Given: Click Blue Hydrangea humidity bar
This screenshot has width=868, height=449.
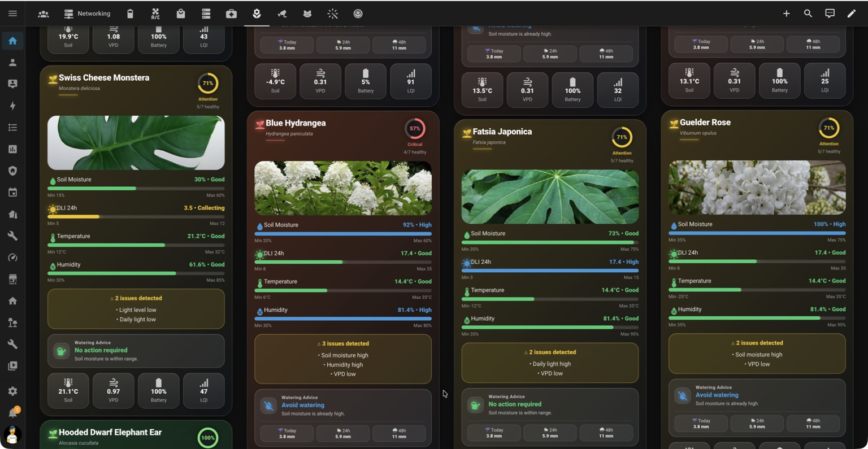Looking at the screenshot, I should click(343, 319).
